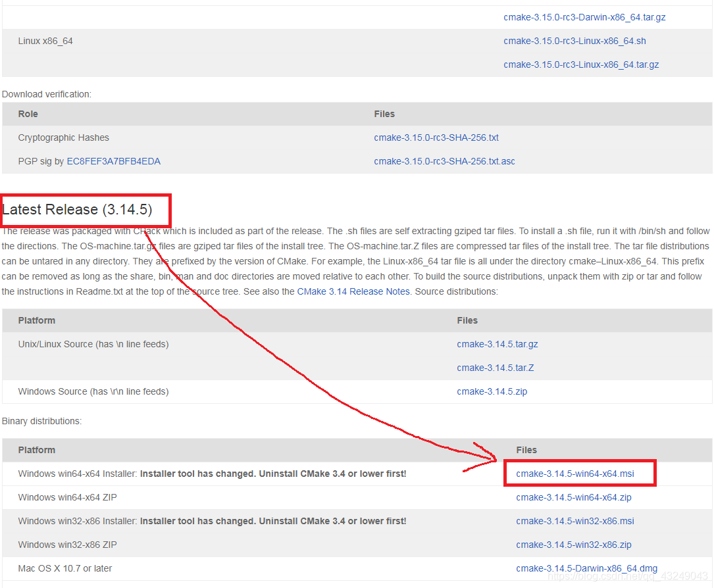Select Platform header in source distributions table

[37, 320]
